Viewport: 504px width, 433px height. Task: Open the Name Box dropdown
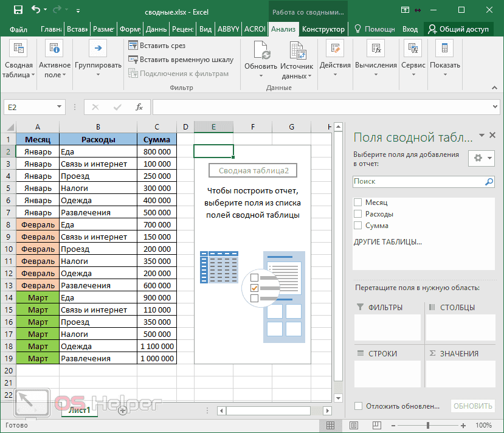60,106
